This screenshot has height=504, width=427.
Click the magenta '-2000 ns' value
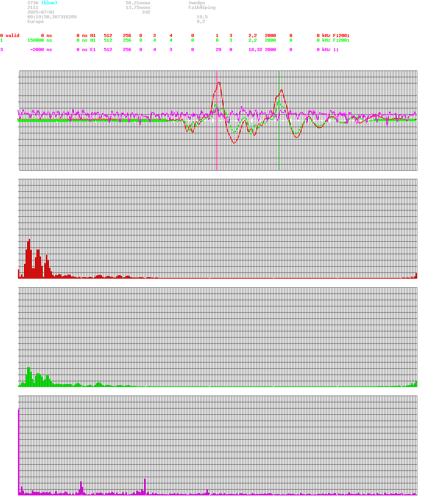41,50
